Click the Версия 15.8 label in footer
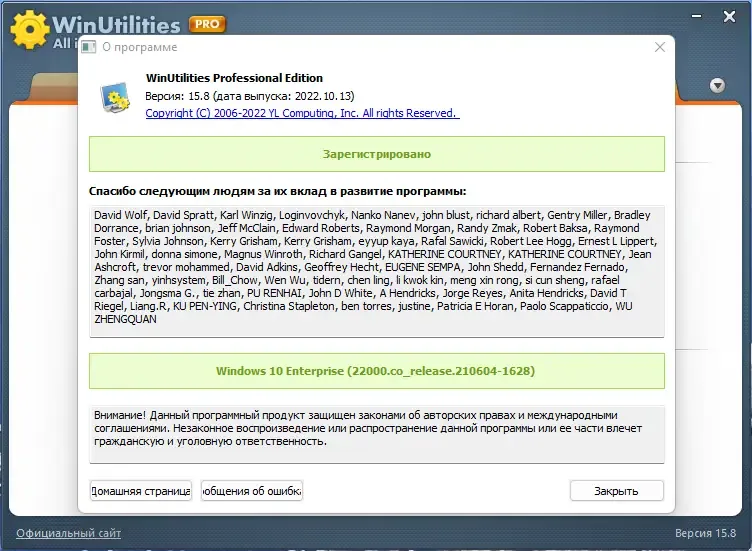The height and width of the screenshot is (551, 752). (x=705, y=533)
